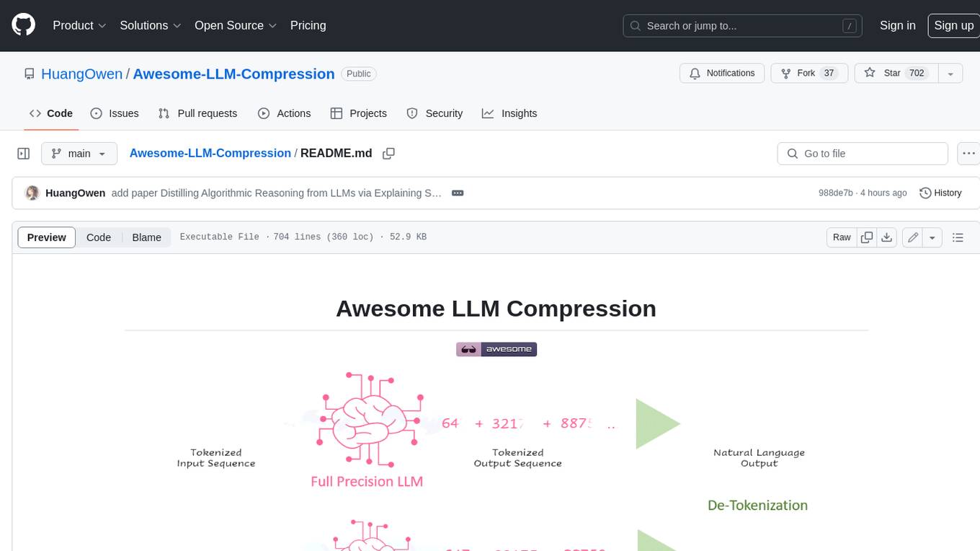The image size is (980, 551).
Task: Click the Sign up button
Action: [x=953, y=25]
